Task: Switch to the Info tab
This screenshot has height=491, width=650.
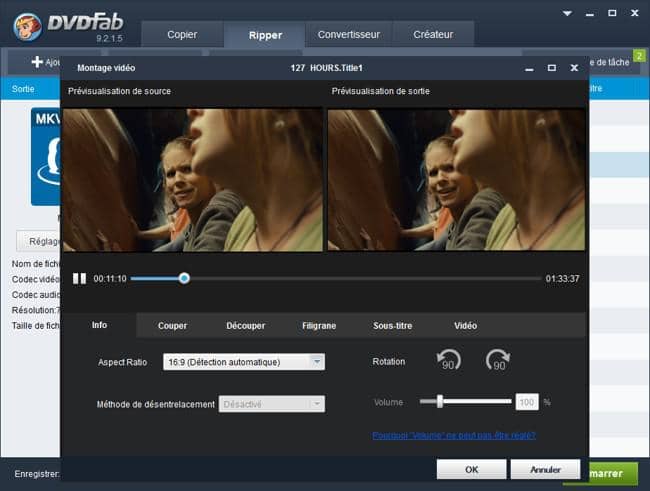Action: tap(99, 325)
